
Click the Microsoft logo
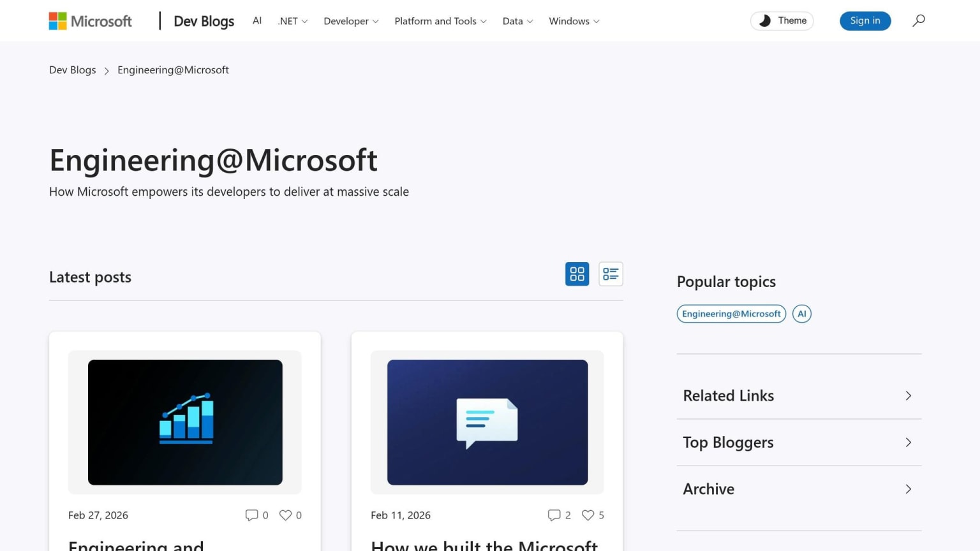(x=91, y=21)
